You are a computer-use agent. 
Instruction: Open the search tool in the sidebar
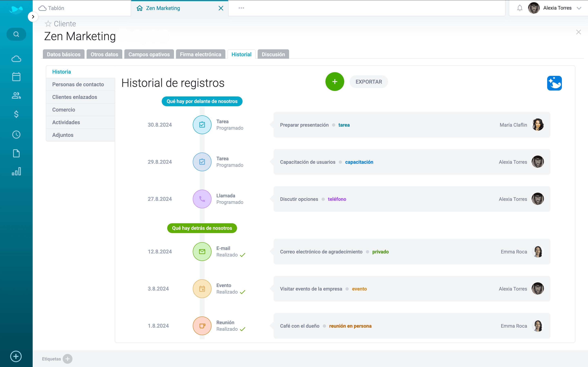16,34
